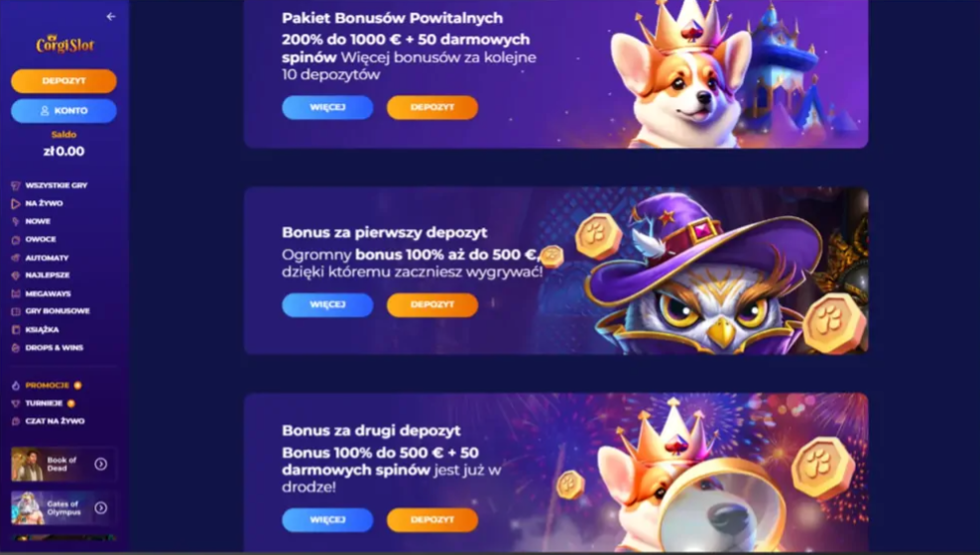Click Więcej under second deposit bonus

327,520
